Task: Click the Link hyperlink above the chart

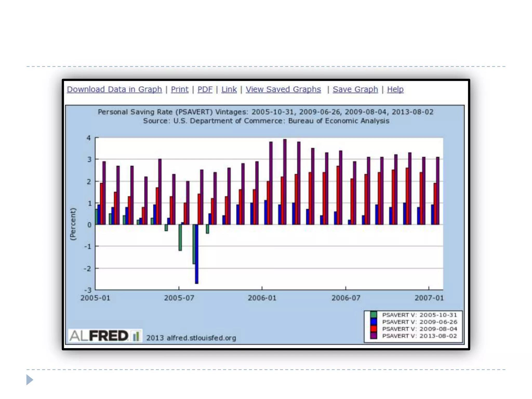Action: coord(229,89)
